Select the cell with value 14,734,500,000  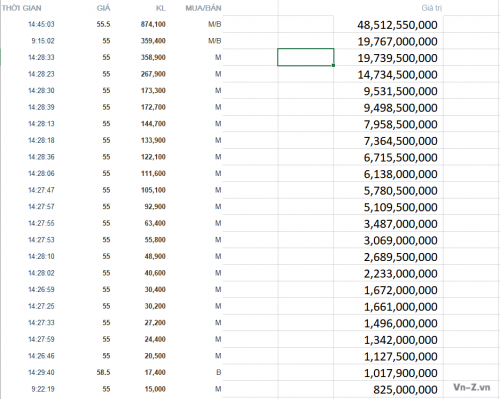[389, 75]
